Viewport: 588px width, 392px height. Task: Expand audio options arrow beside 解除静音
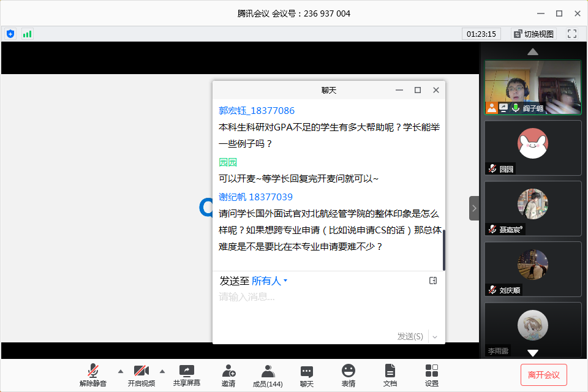coord(120,371)
